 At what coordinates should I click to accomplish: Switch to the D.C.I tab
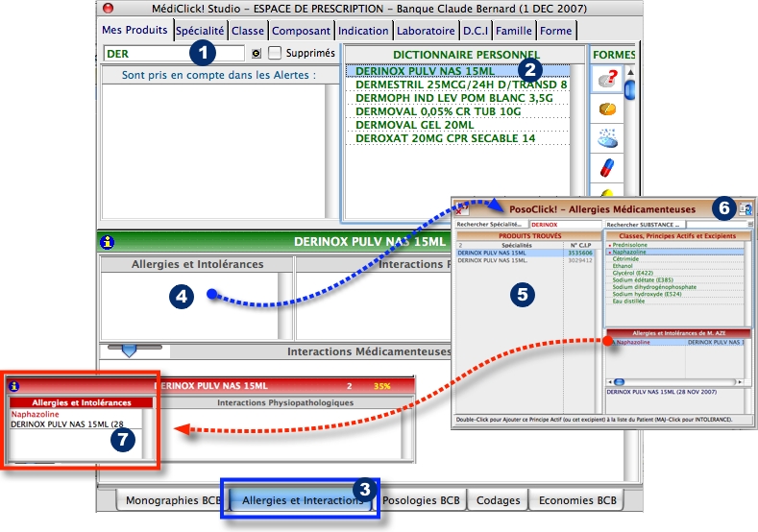[x=476, y=31]
